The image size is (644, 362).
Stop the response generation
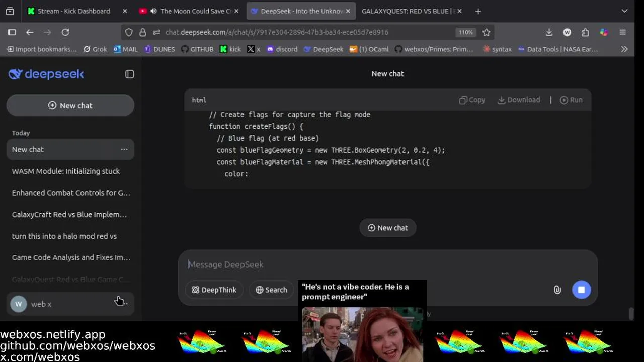tap(581, 290)
